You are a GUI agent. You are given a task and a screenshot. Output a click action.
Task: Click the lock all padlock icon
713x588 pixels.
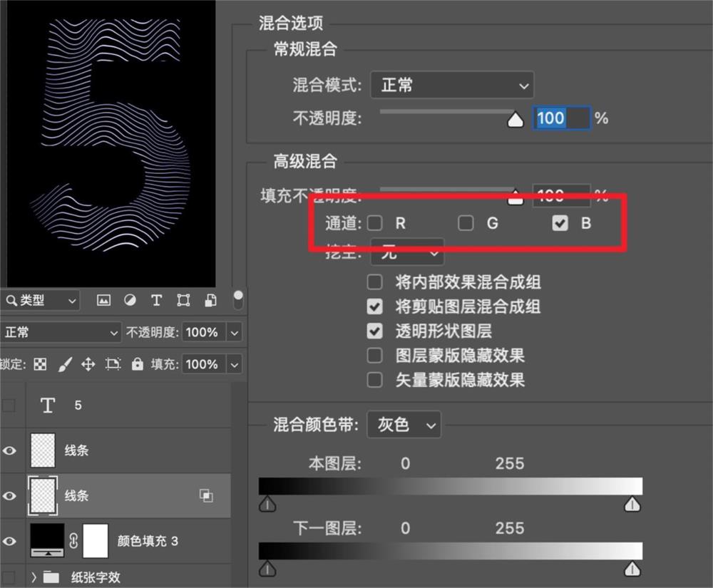click(x=138, y=364)
